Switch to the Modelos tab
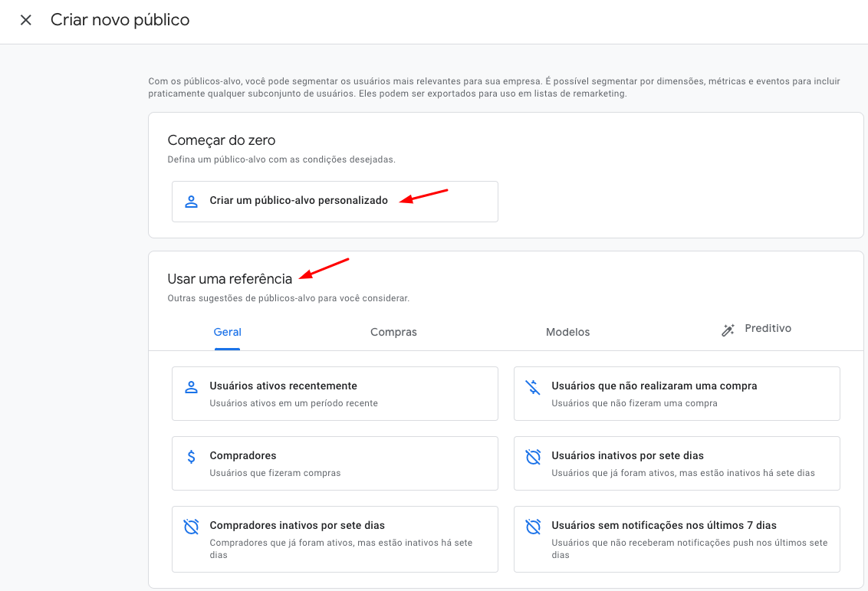Image resolution: width=868 pixels, height=591 pixels. click(567, 332)
